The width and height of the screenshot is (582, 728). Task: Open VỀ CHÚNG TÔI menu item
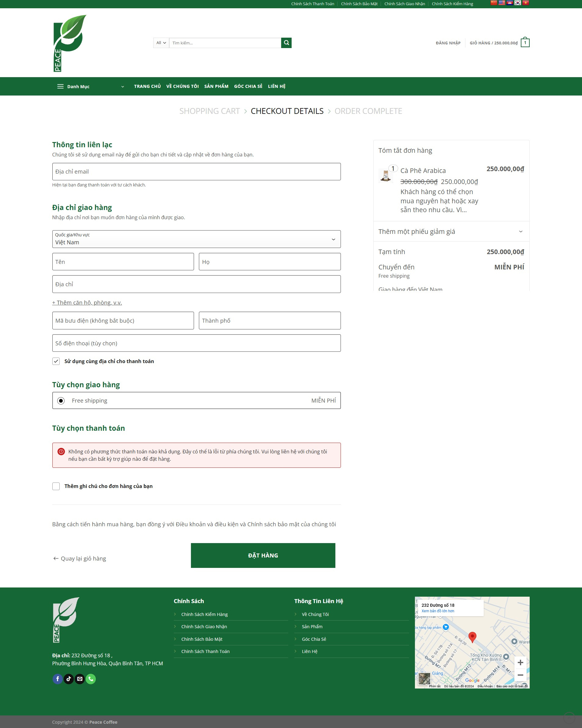183,86
